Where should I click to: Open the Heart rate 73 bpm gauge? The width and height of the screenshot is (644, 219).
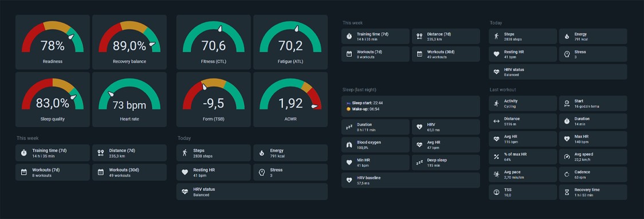[x=129, y=99]
